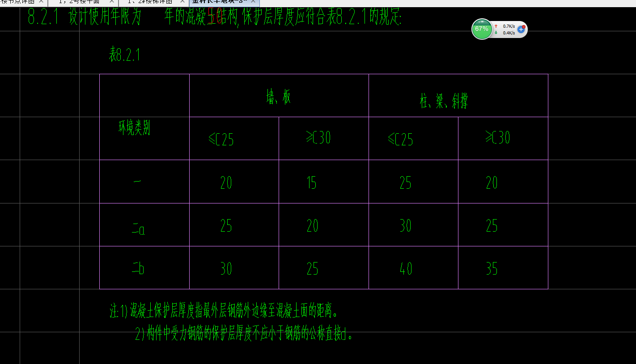The image size is (636, 364).
Task: Select the 二b environment category row label
Action: [138, 269]
